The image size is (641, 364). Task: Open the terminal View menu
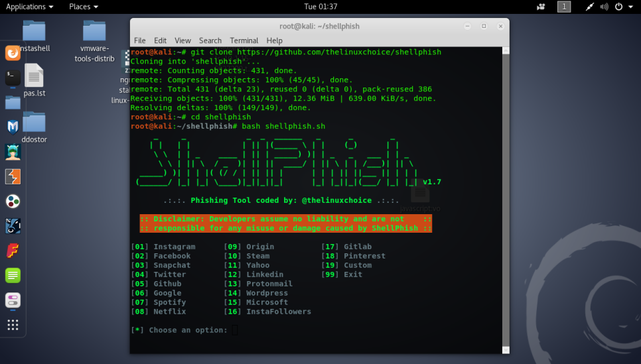(x=182, y=40)
